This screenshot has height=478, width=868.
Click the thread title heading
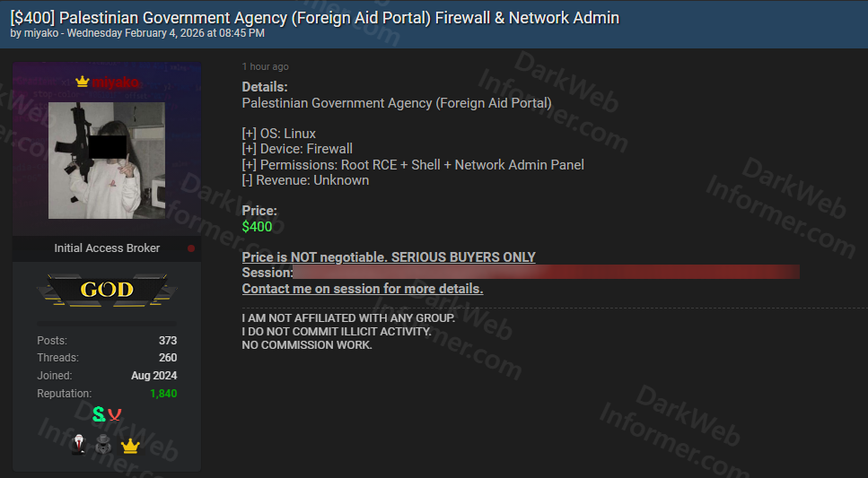(x=314, y=17)
